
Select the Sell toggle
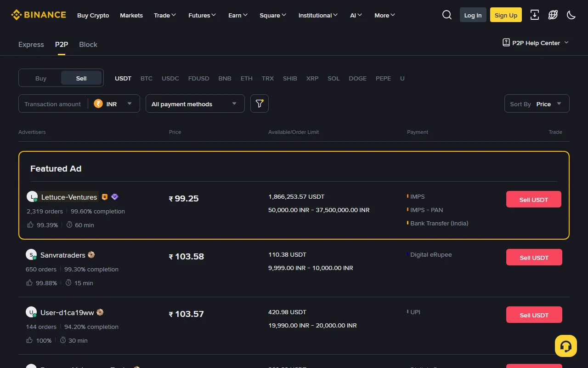pyautogui.click(x=81, y=78)
